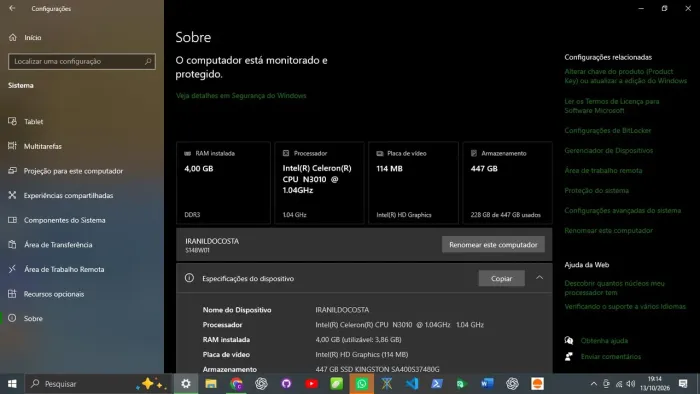Select Projeção para este computador

(73, 171)
